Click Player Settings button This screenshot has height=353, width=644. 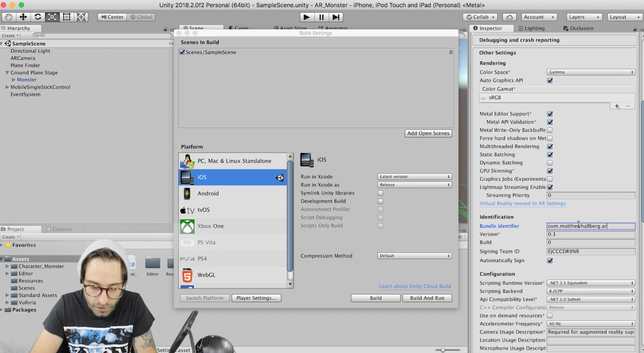click(x=256, y=298)
